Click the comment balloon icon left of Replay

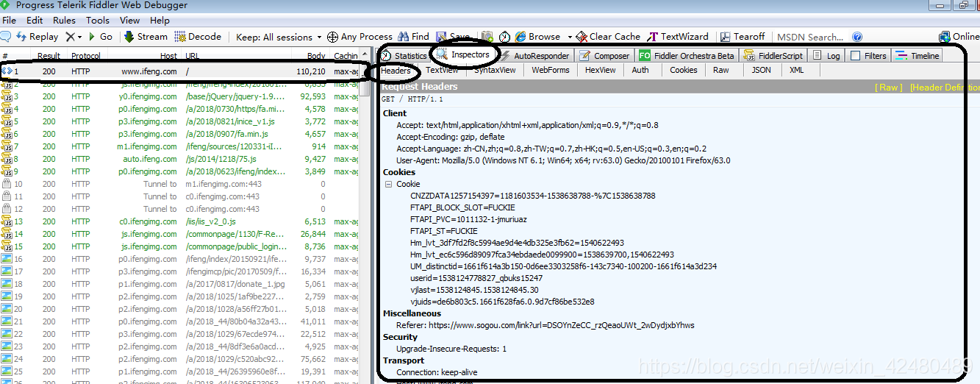[6, 37]
